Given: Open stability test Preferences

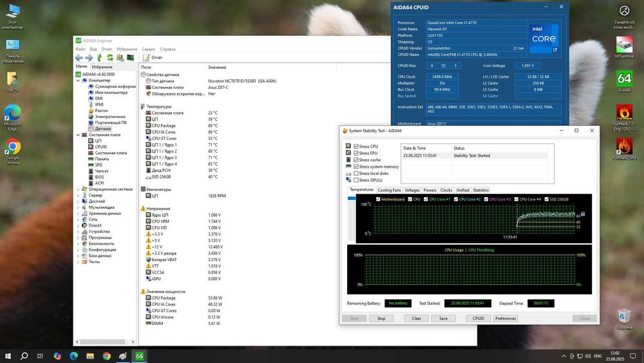Looking at the screenshot, I should click(x=505, y=319).
